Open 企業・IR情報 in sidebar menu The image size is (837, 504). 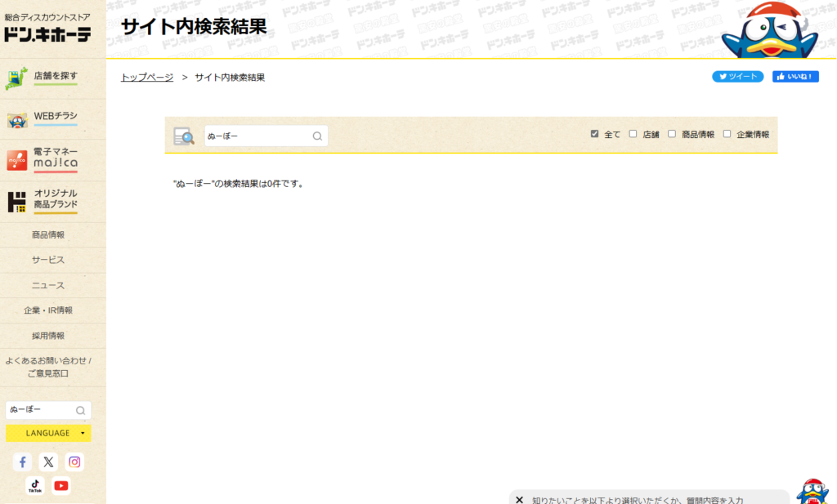click(48, 310)
